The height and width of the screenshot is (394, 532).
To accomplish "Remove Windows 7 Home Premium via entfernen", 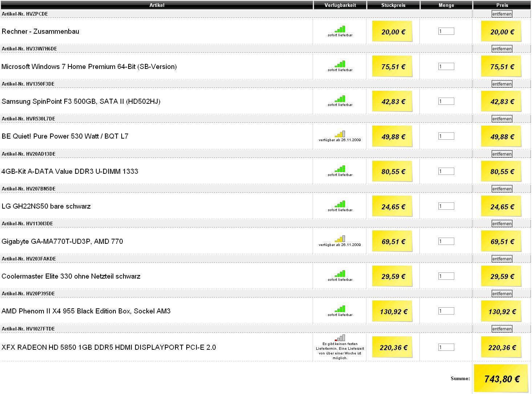I will tap(502, 49).
